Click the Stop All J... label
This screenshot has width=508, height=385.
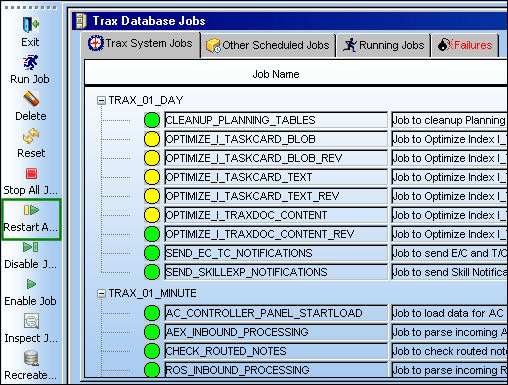coord(30,190)
